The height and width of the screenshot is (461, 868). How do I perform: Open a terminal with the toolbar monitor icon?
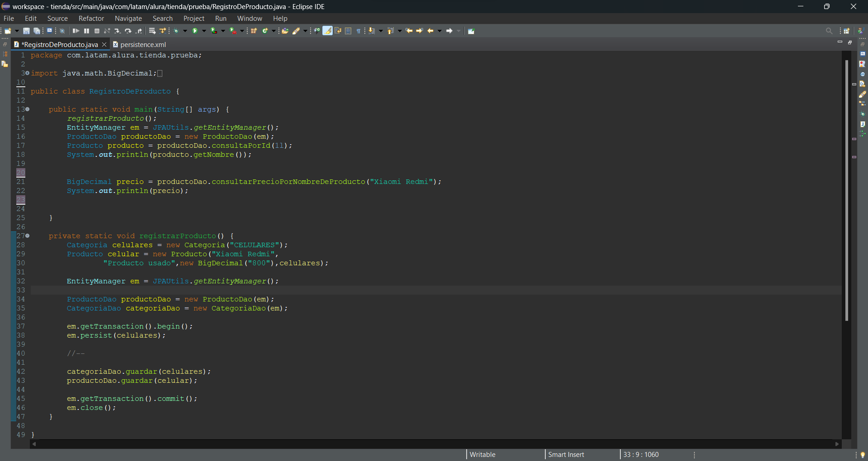(49, 31)
